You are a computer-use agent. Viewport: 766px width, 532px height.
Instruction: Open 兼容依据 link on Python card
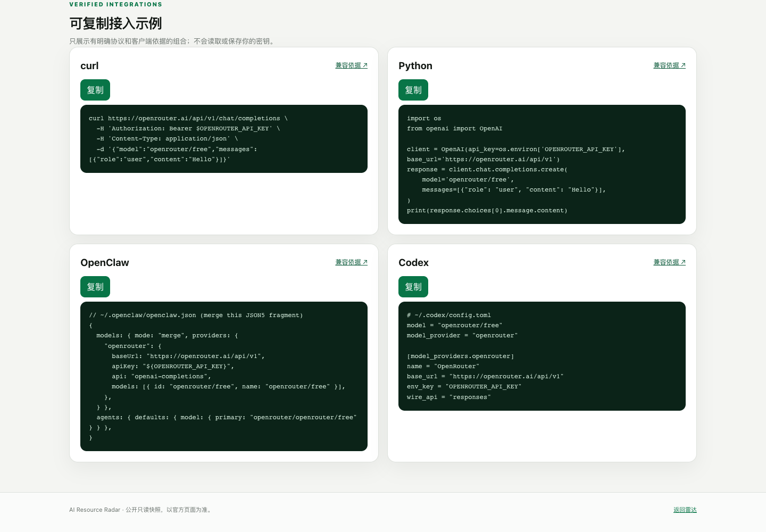click(669, 65)
